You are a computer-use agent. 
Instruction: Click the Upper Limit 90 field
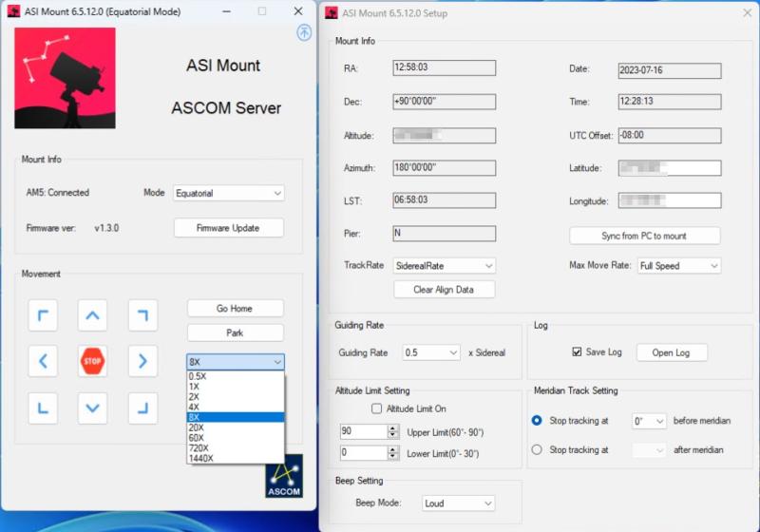[364, 431]
